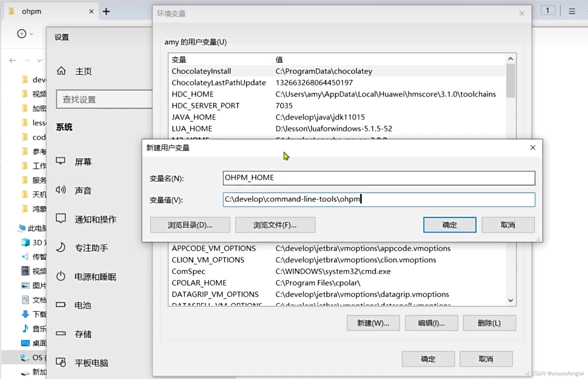
Task: Click user variables scrollbar up arrow
Action: point(511,59)
